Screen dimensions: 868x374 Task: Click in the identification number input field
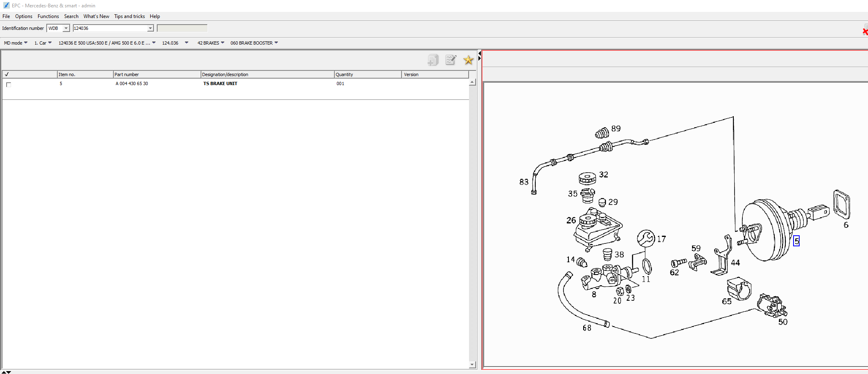(110, 28)
